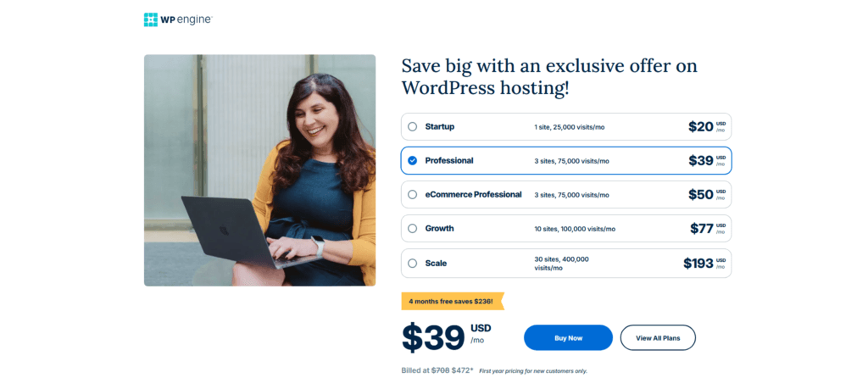Pick the Scale plan radio button
The height and width of the screenshot is (389, 868).
pyautogui.click(x=413, y=264)
